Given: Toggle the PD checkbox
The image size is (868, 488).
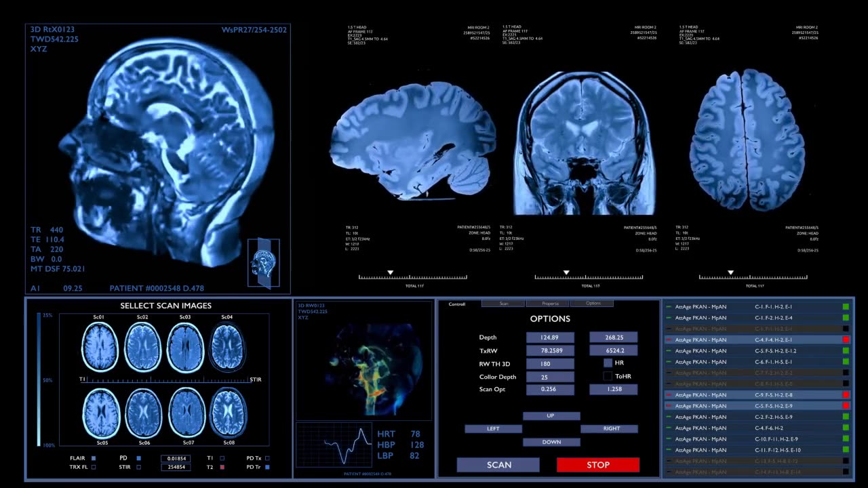Looking at the screenshot, I should 138,458.
